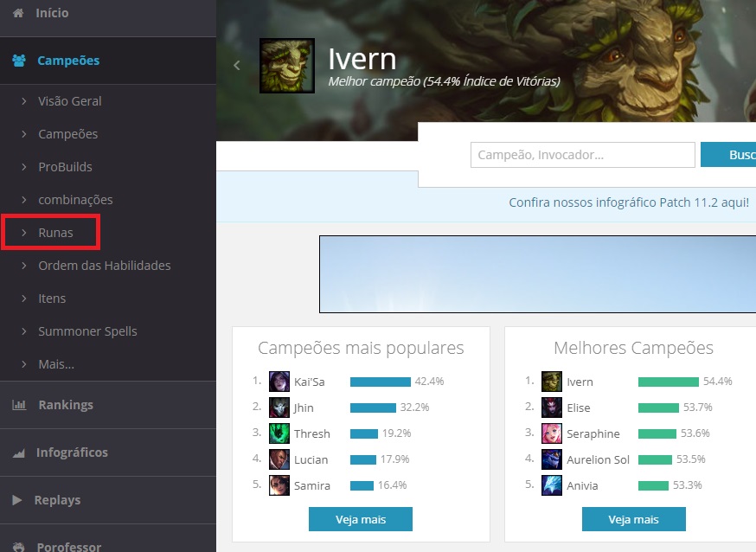The height and width of the screenshot is (552, 756).
Task: Click the Replays play triangle icon
Action: point(17,500)
